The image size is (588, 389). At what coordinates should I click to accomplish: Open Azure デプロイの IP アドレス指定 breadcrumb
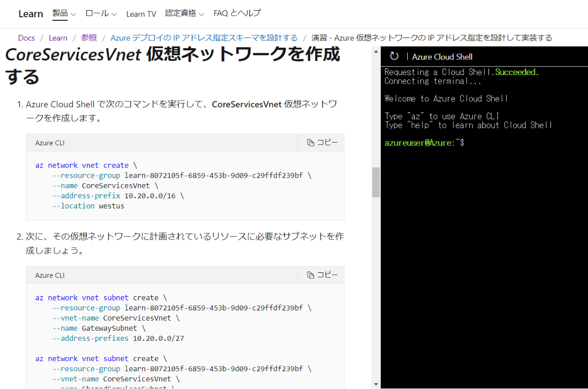(x=204, y=38)
